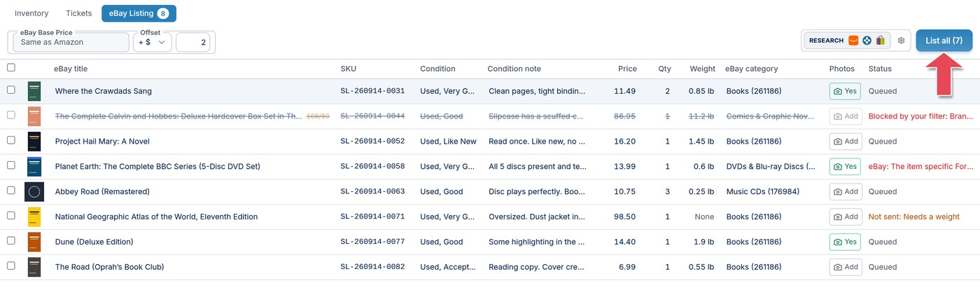Click Add photos for Abbey Road

pos(846,192)
